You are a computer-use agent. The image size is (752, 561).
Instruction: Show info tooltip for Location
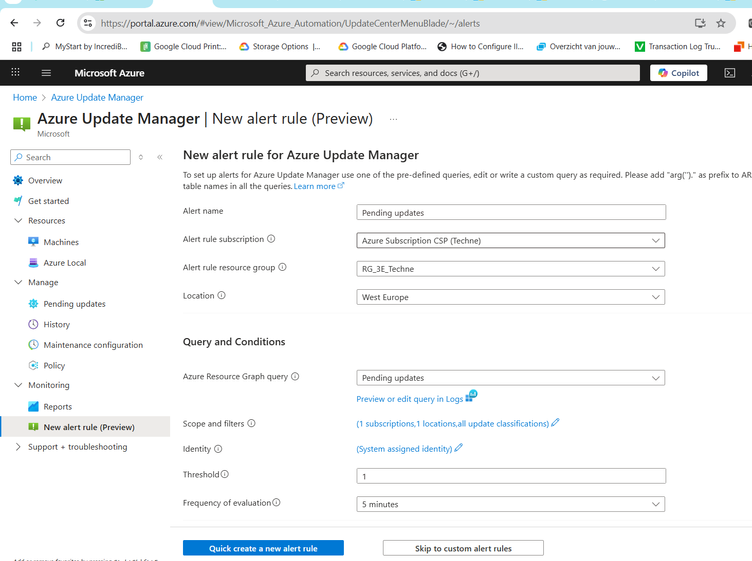(221, 295)
